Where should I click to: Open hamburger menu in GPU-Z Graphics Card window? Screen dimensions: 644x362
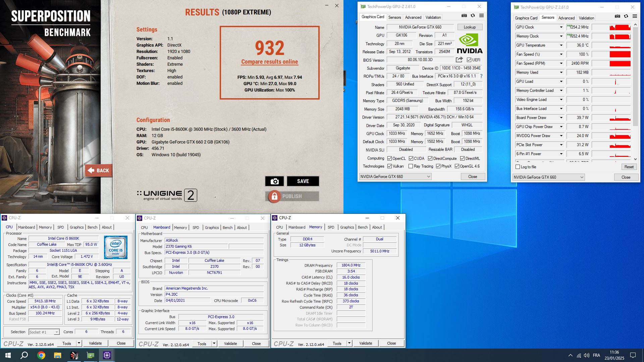pos(481,16)
